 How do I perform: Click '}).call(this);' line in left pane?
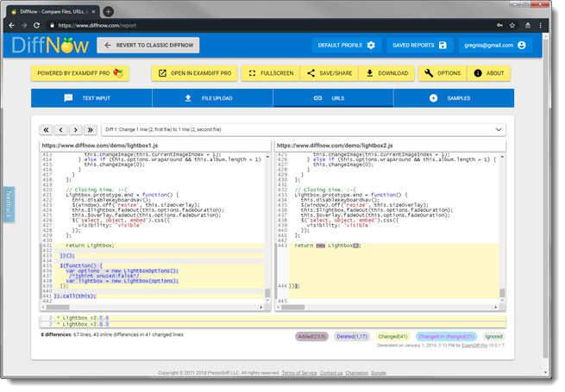tap(75, 296)
